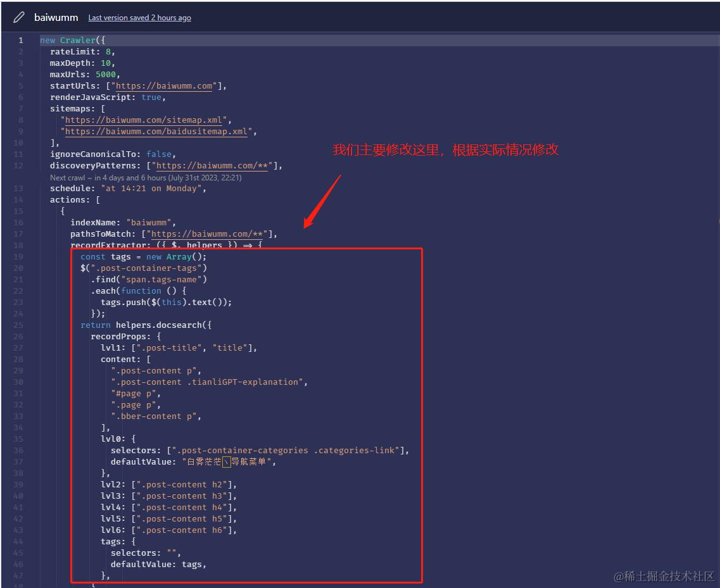Open the https://baiwumm.com startUrls link

pos(164,86)
